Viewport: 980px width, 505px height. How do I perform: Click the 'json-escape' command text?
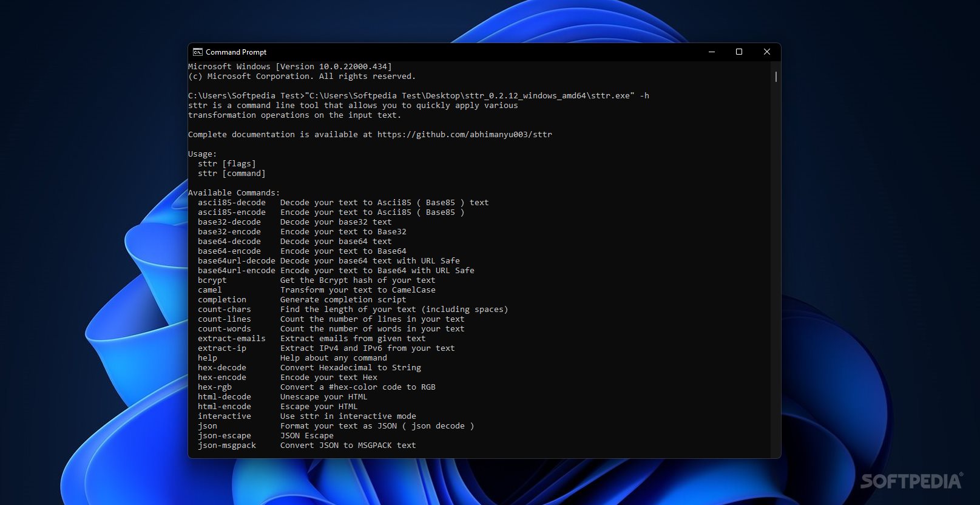pos(225,436)
